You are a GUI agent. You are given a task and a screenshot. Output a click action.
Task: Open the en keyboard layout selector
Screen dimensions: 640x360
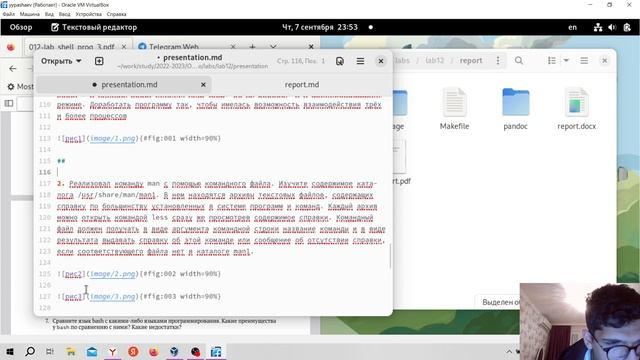[x=573, y=27]
